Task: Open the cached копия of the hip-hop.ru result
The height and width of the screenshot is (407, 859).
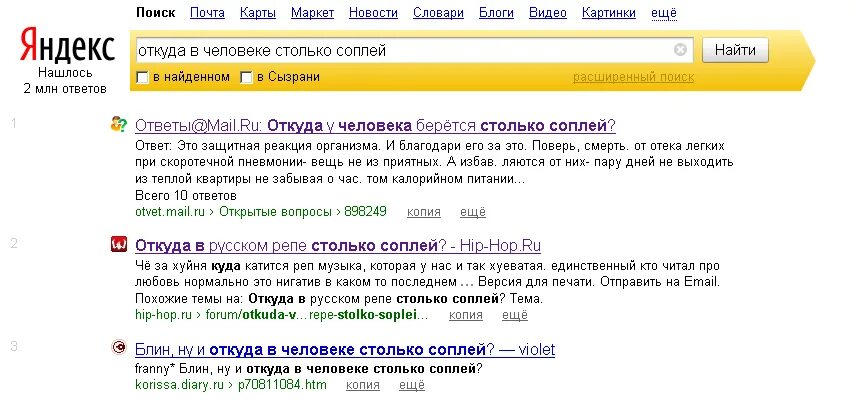Action: [466, 315]
